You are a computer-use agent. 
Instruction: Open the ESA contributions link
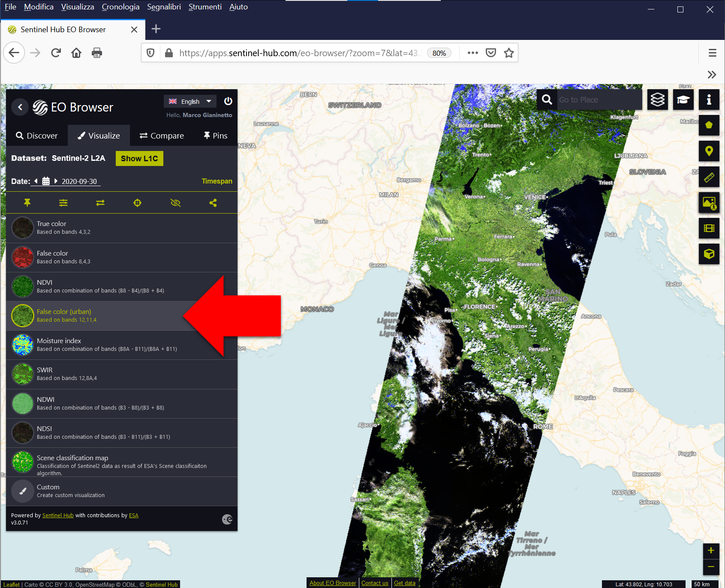(x=134, y=516)
